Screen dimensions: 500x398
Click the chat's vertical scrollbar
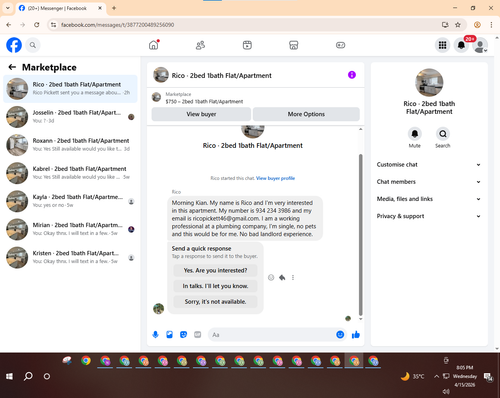[x=360, y=234]
